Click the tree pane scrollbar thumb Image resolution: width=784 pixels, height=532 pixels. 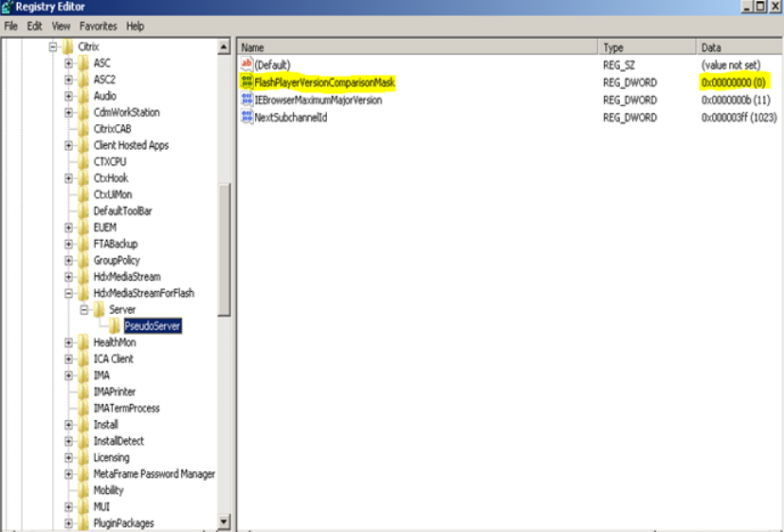224,250
